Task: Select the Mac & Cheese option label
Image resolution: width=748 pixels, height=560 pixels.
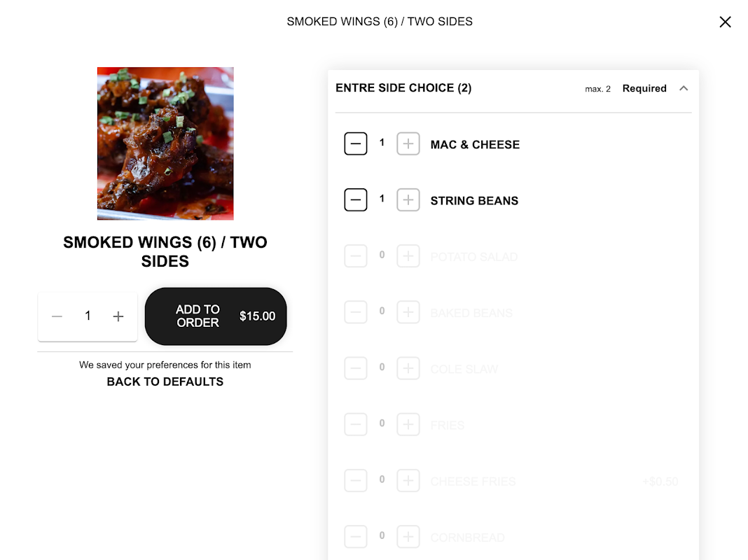Action: pyautogui.click(x=475, y=144)
